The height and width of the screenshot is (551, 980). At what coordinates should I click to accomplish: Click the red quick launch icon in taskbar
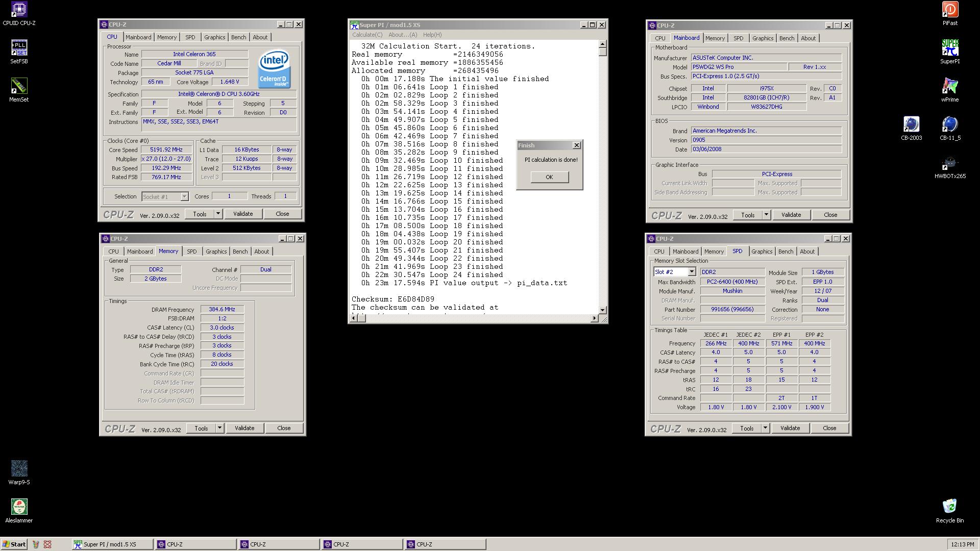pyautogui.click(x=47, y=544)
